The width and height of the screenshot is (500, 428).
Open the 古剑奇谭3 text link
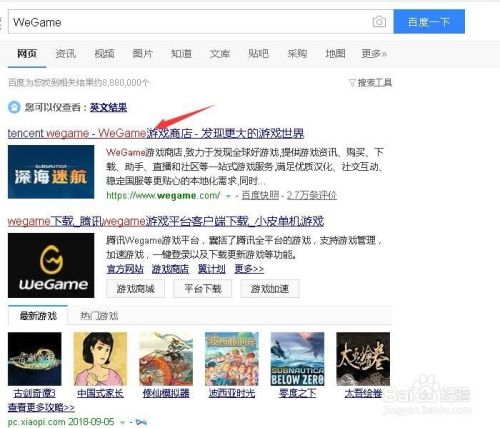click(35, 393)
